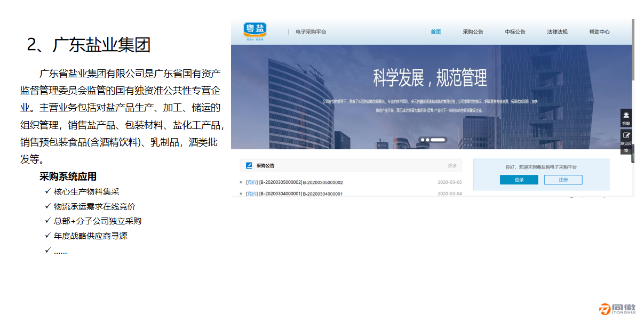Click the bullet 核心生产物料集采
Screen dimensions: 644x322
click(x=86, y=192)
